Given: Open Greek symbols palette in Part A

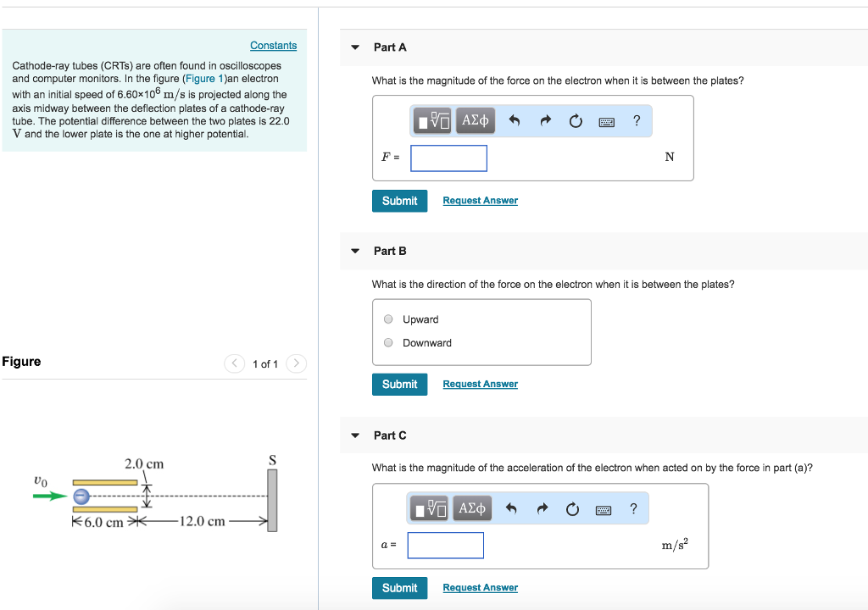Looking at the screenshot, I should 475,121.
